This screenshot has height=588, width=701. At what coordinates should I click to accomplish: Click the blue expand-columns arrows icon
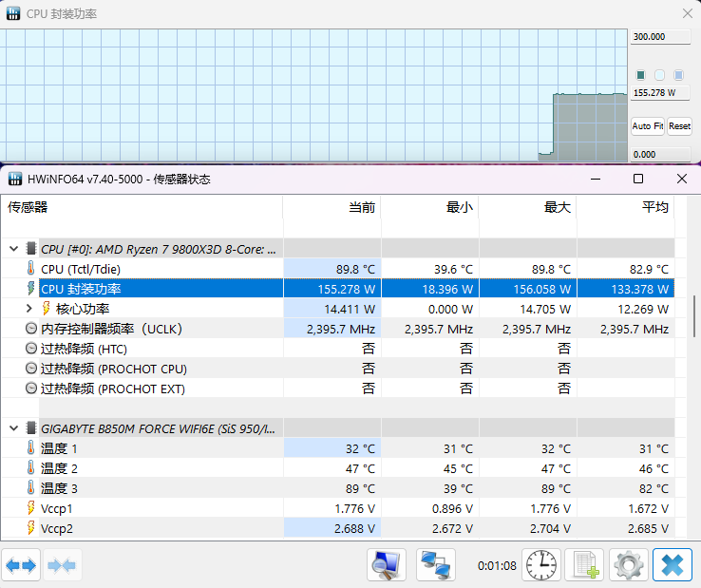(21, 565)
